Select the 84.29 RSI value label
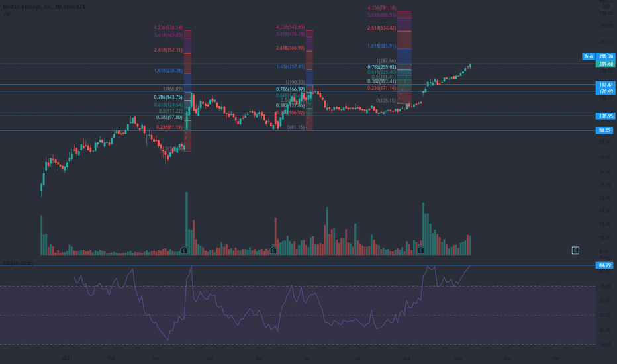 click(x=604, y=265)
